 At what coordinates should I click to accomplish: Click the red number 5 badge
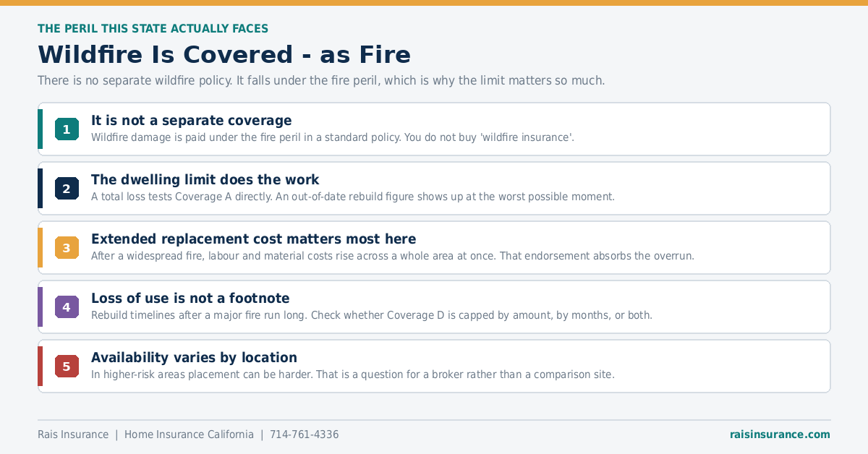point(67,367)
